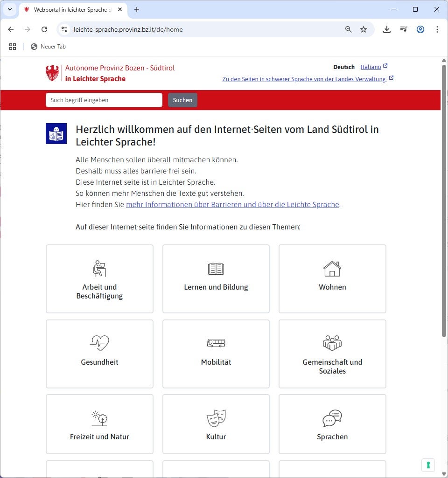
Task: Follow link about Barrieren and Leichte Sprache
Action: 232,205
